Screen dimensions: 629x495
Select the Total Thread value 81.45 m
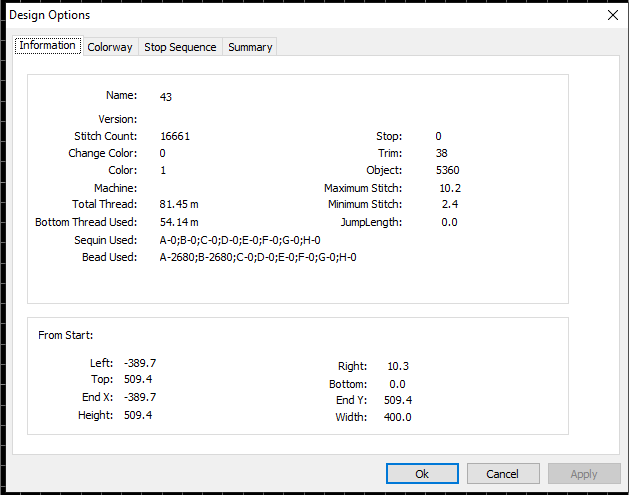pyautogui.click(x=179, y=204)
